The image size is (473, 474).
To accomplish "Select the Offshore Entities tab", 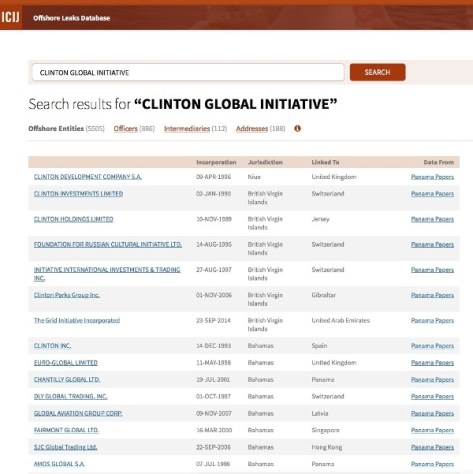I will point(66,129).
